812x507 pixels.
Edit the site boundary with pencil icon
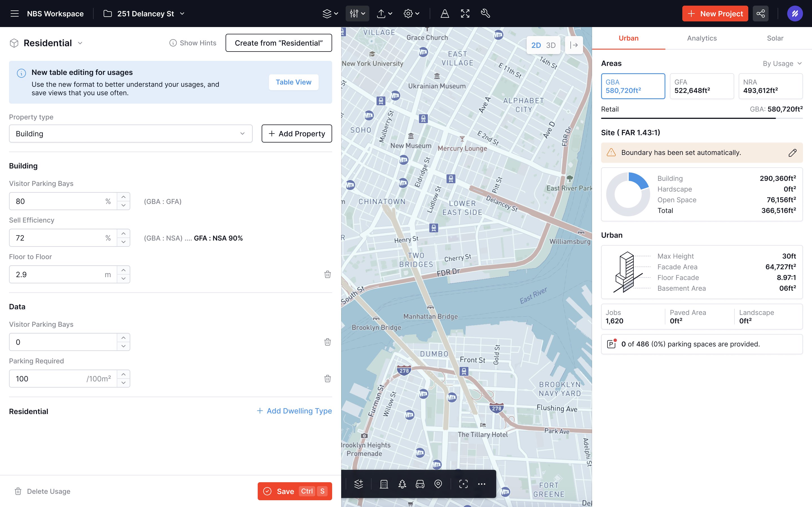pos(792,153)
